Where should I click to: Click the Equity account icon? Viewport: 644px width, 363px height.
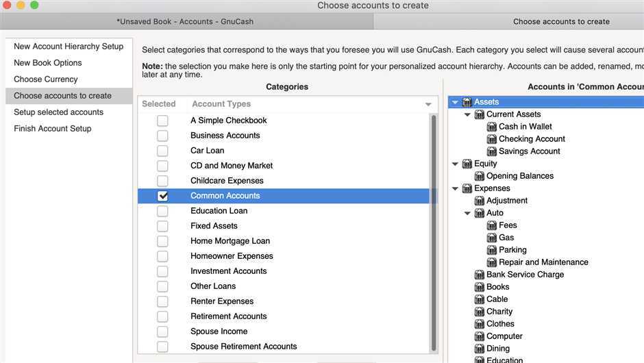467,164
